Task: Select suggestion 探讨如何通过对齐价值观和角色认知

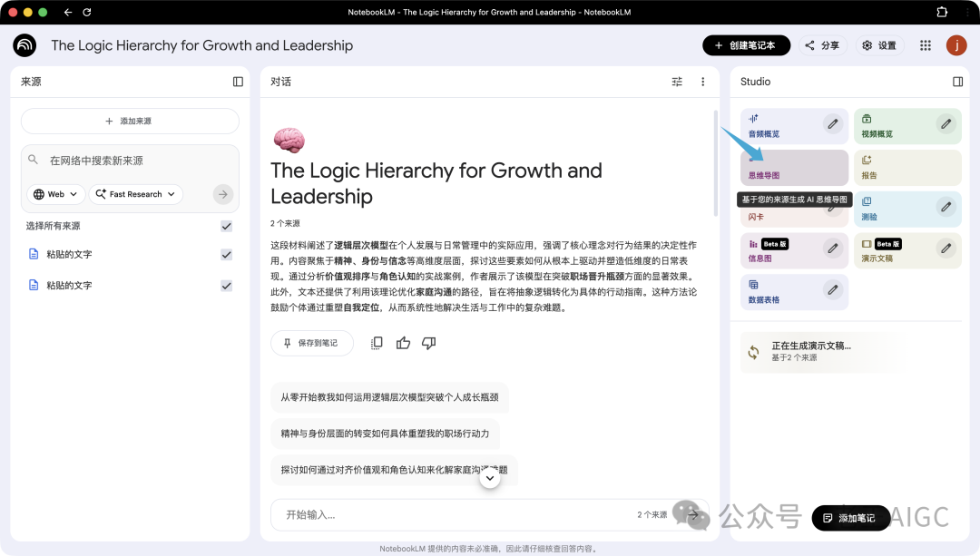Action: click(x=394, y=470)
